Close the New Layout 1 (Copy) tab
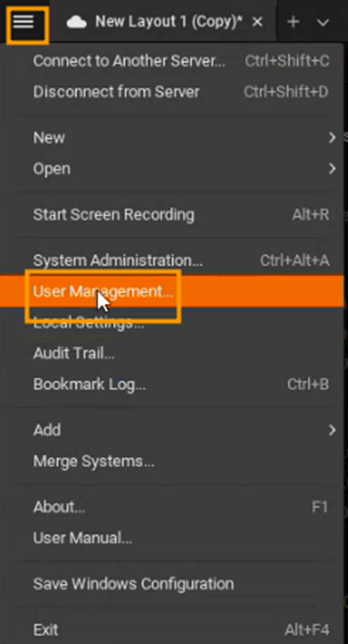Screen dimensions: 348x644 (257, 22)
